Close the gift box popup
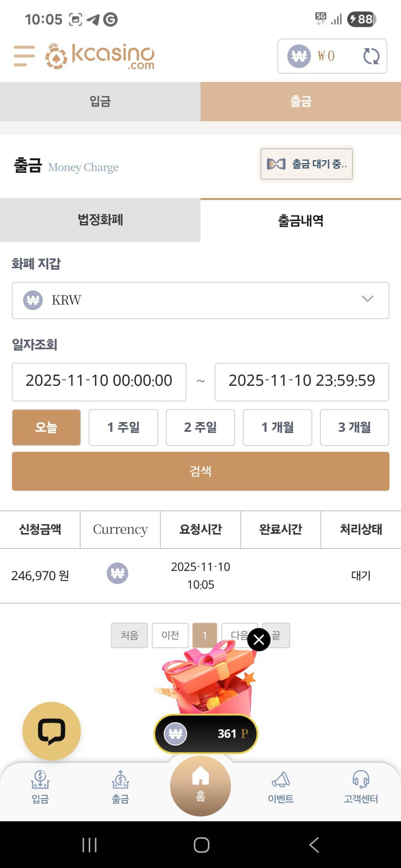 tap(259, 640)
